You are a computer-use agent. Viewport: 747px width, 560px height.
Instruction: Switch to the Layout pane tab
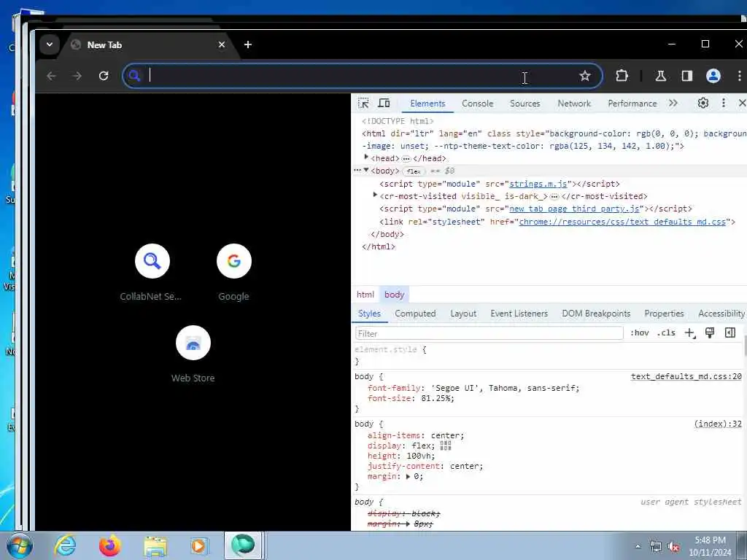point(463,314)
